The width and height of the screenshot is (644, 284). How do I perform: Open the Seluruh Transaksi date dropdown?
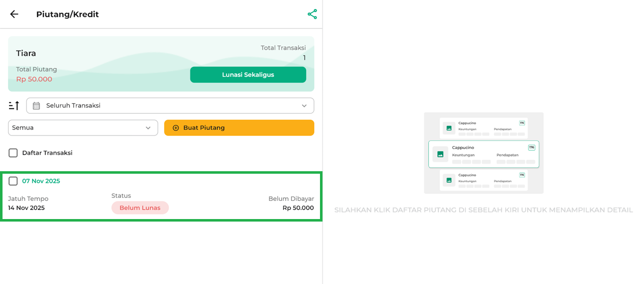click(170, 106)
